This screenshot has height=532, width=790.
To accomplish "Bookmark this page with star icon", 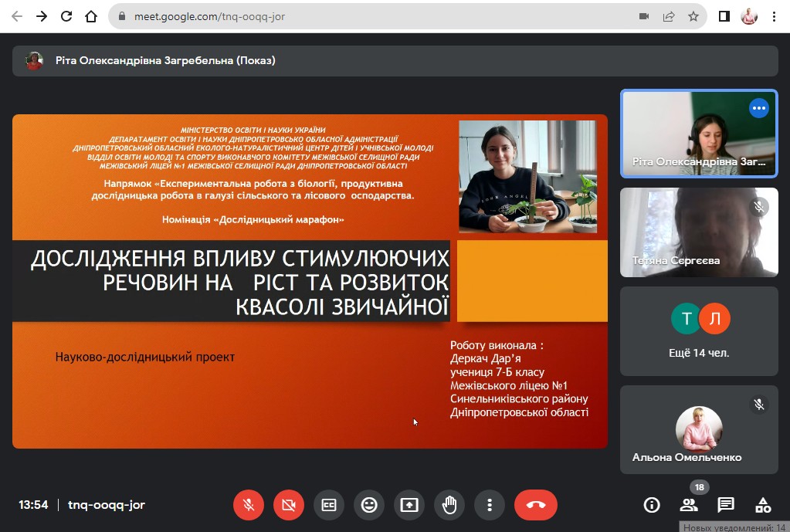I will tap(693, 16).
